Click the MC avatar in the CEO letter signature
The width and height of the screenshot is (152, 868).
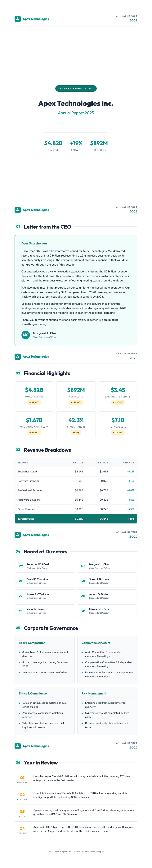point(26,335)
